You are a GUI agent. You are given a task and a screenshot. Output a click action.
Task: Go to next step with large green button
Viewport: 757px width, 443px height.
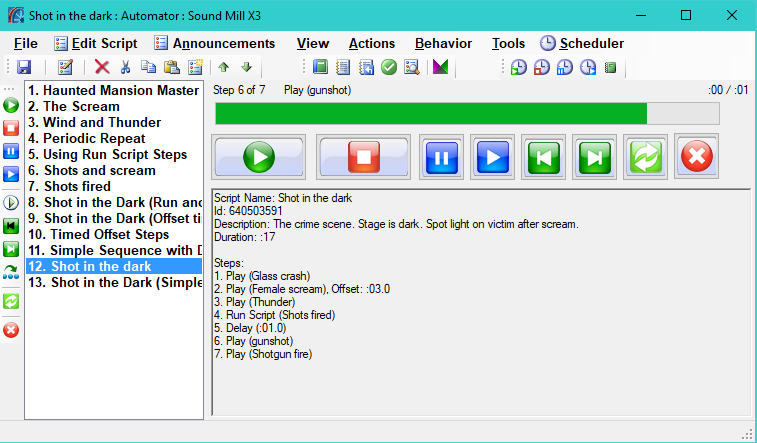click(x=595, y=157)
